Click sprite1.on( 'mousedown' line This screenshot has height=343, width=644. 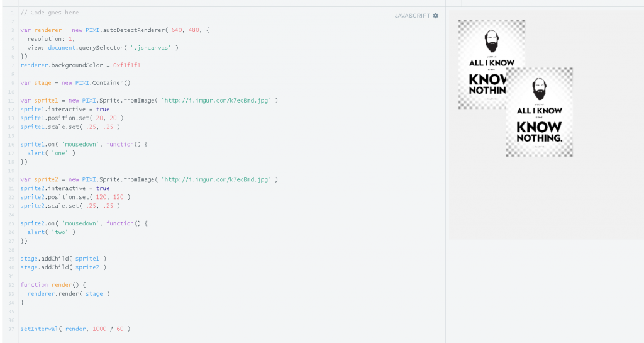(84, 144)
